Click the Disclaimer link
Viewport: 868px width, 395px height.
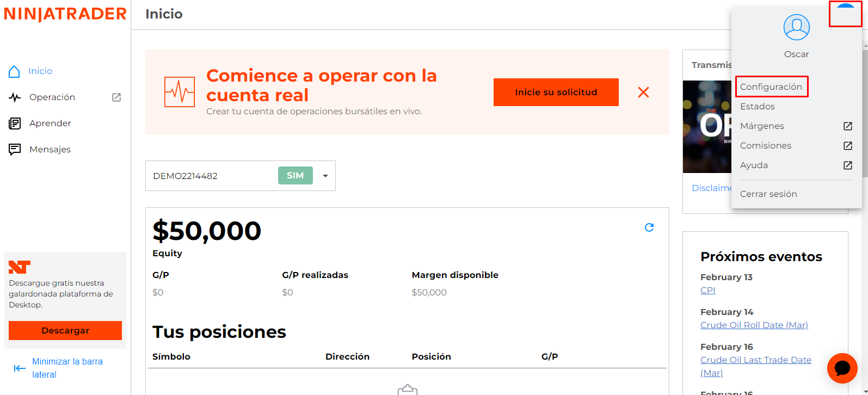[712, 188]
